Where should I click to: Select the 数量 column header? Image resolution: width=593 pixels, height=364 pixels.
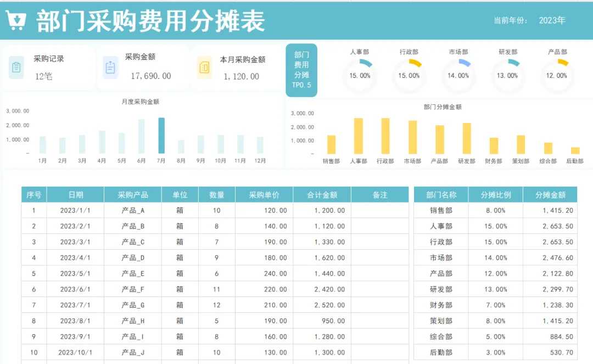tap(217, 195)
